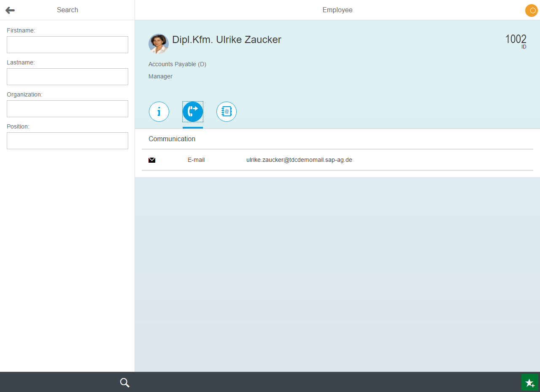Click the E-mail label in the row

pos(196,160)
